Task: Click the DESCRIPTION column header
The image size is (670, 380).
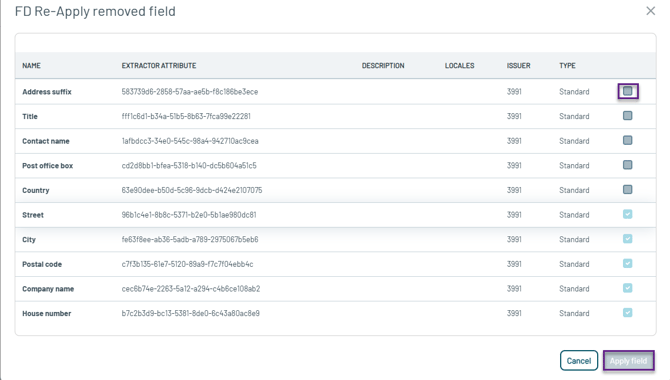Action: (383, 65)
